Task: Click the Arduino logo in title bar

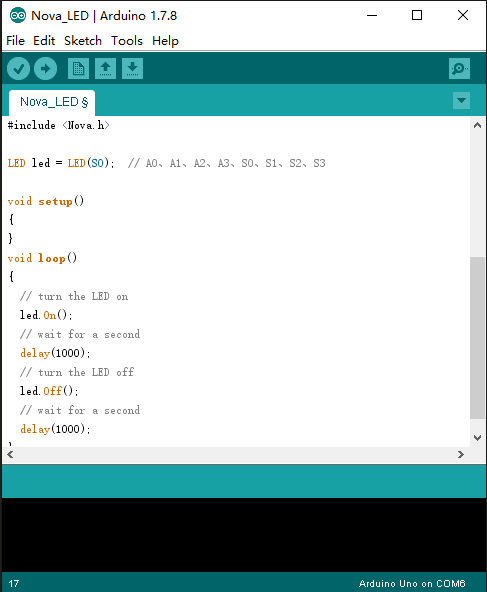Action: pos(18,15)
